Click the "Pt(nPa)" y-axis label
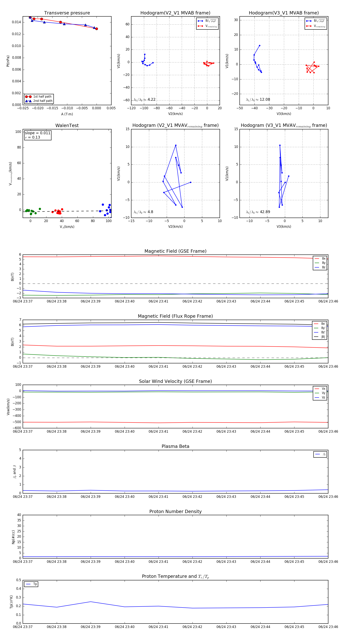The width and height of the screenshot is (351, 644). [8, 61]
